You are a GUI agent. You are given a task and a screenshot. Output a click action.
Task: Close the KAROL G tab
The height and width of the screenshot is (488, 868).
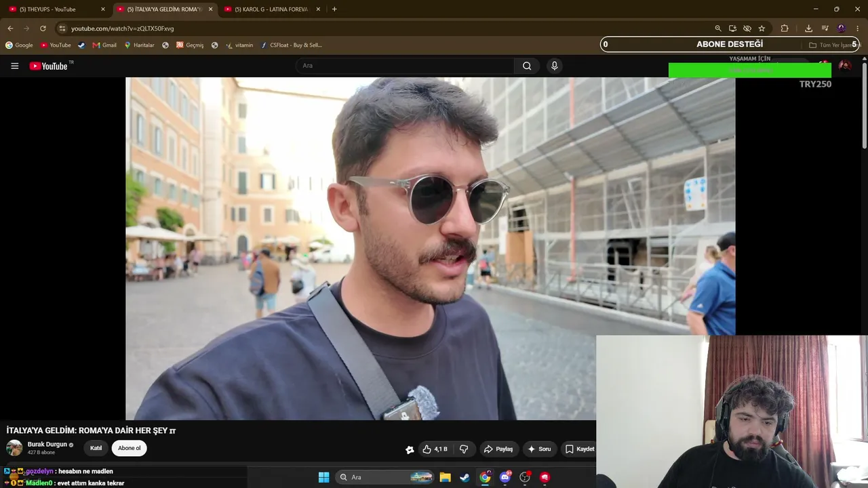[x=318, y=9]
